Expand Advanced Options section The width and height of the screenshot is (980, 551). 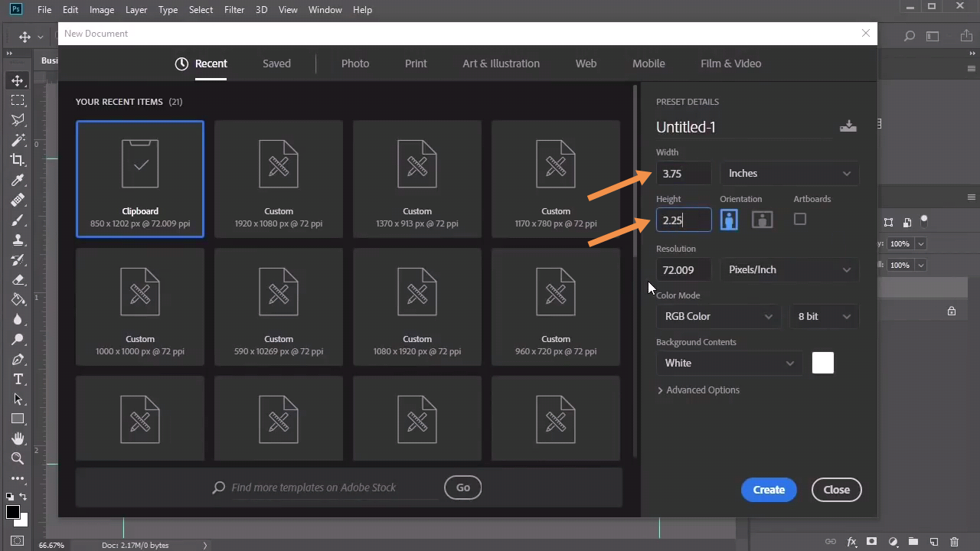[698, 390]
